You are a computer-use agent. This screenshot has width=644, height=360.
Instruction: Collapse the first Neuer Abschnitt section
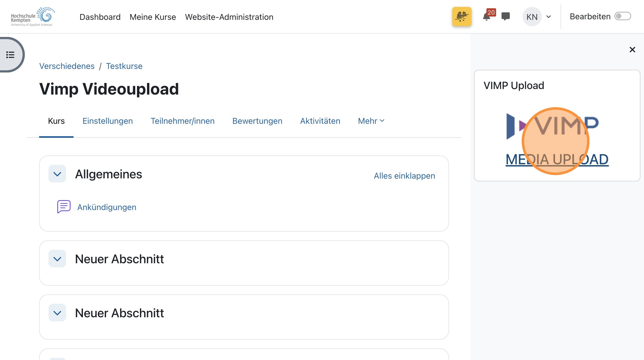57,259
